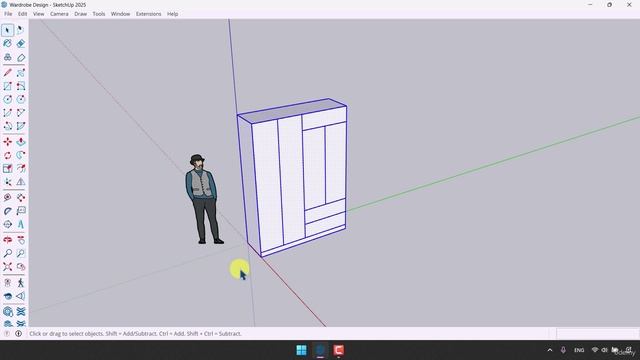Choose the Pie tool

point(20,126)
